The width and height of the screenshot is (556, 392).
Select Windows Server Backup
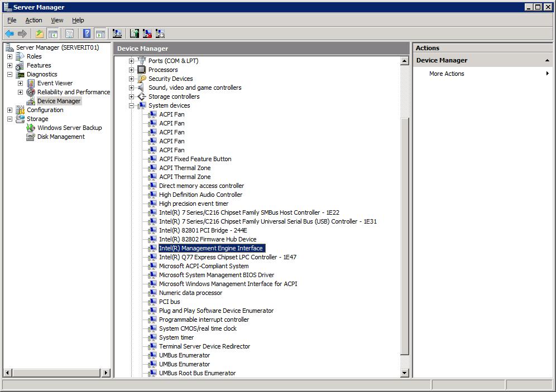point(69,128)
